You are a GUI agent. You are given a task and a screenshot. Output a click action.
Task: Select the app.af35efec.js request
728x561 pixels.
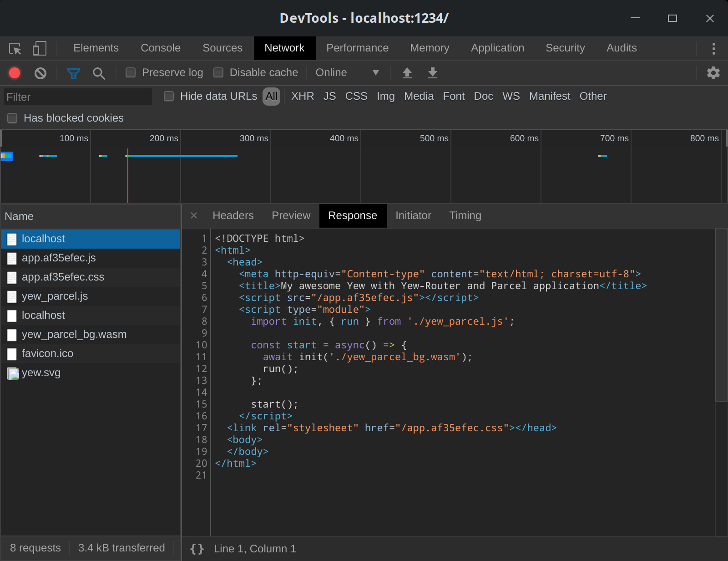click(91, 258)
